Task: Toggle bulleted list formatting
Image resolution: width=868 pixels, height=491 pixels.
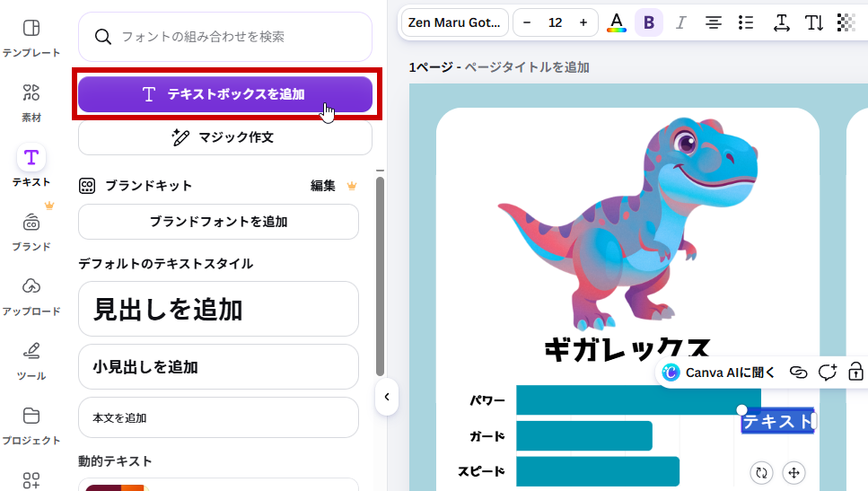Action: tap(746, 22)
